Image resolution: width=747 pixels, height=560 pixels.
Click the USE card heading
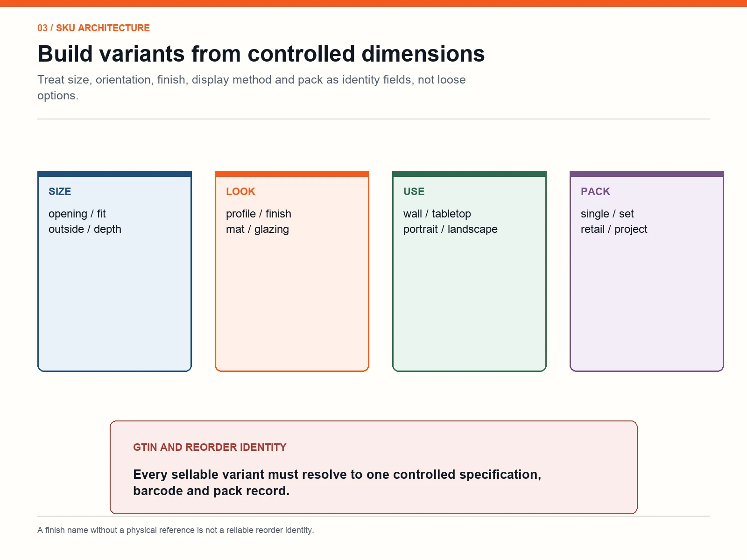click(414, 191)
